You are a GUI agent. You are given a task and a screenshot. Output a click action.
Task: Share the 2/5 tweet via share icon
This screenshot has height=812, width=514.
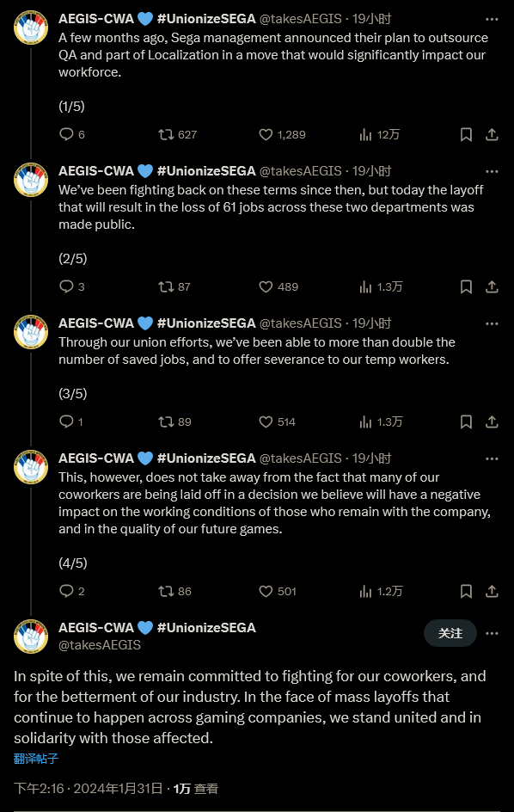pyautogui.click(x=492, y=287)
